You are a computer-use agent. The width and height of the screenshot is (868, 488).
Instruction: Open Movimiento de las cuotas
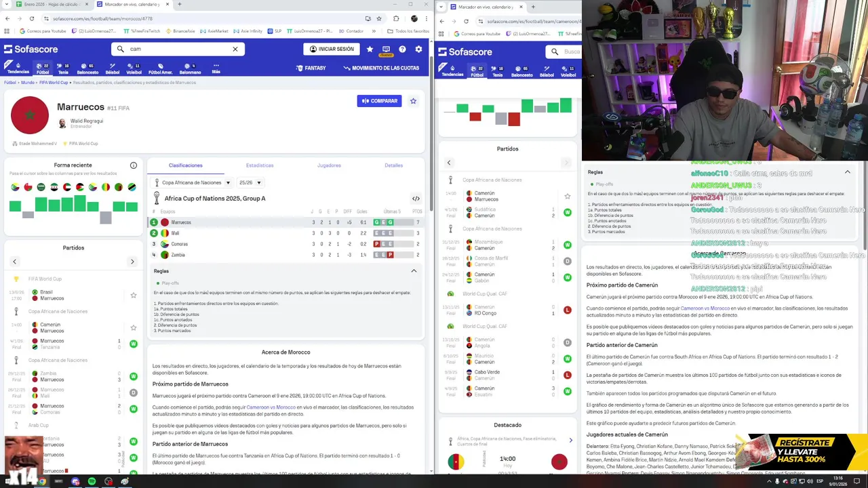pyautogui.click(x=381, y=68)
